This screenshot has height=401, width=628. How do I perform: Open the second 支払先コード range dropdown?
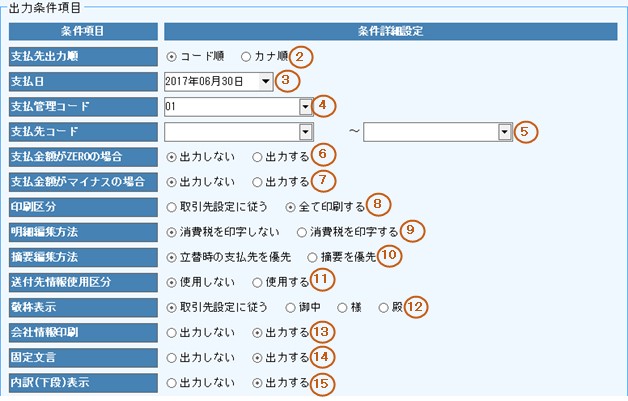(x=504, y=131)
